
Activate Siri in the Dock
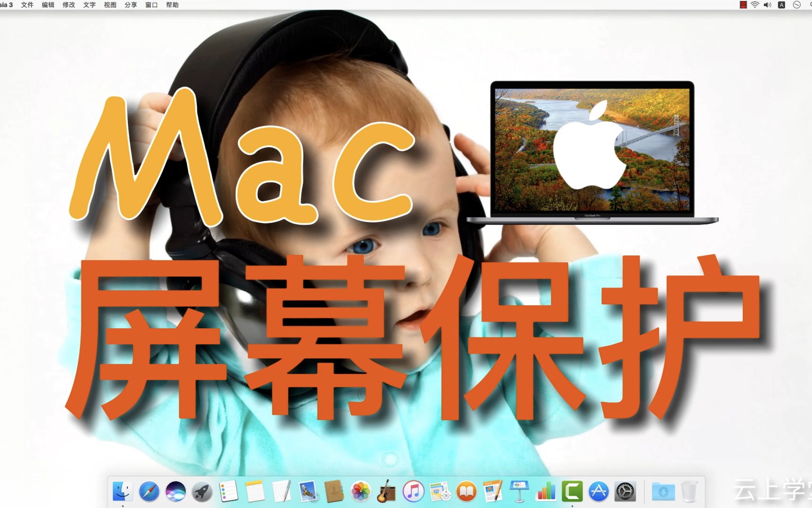point(175,491)
